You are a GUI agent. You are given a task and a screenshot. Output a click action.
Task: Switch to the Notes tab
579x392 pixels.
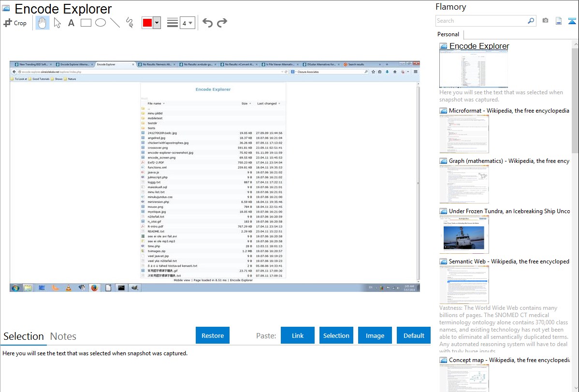tap(63, 336)
